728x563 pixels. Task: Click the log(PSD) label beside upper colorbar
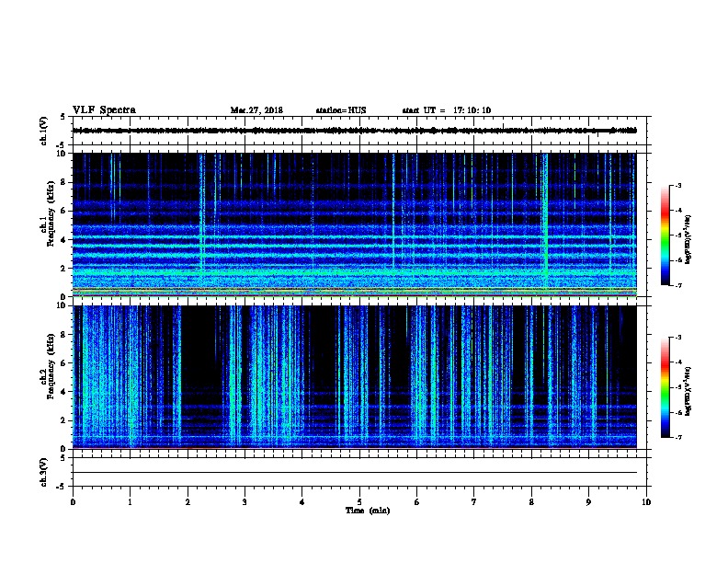click(x=688, y=239)
